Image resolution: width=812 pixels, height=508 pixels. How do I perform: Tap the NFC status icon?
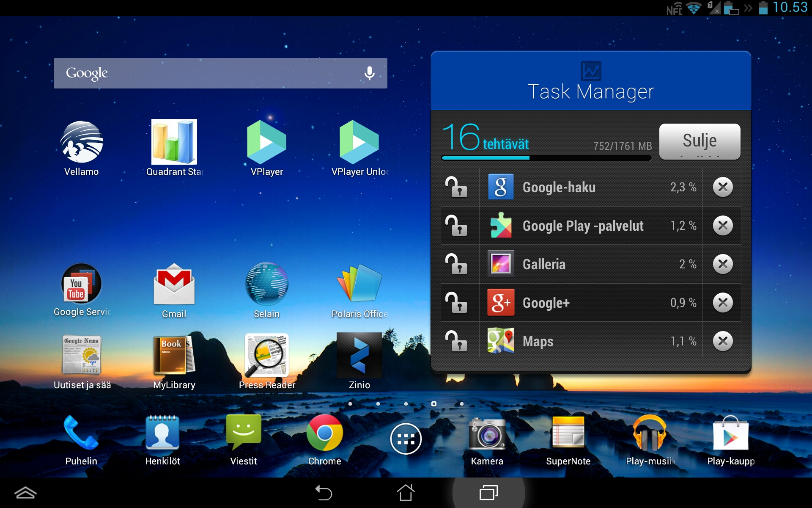pos(675,9)
